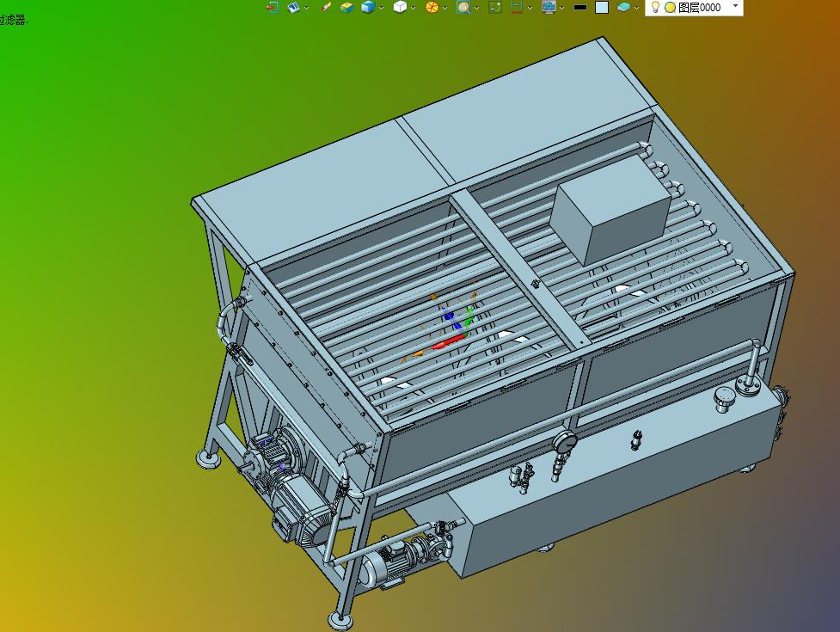840x632 pixels.
Task: Click the monitor display settings icon
Action: pos(549,7)
